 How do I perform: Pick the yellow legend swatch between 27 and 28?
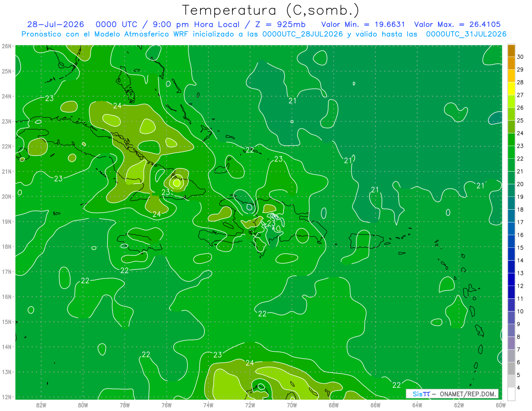point(511,88)
